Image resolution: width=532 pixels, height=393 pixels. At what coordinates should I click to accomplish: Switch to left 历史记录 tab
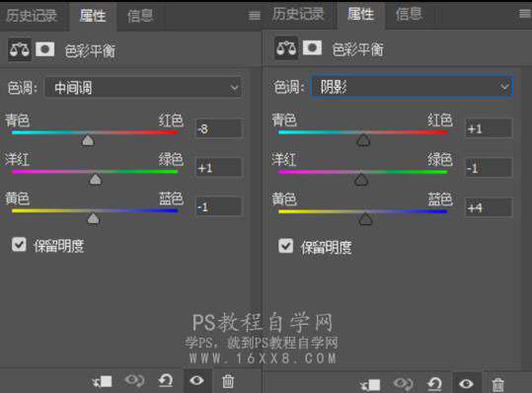(32, 16)
